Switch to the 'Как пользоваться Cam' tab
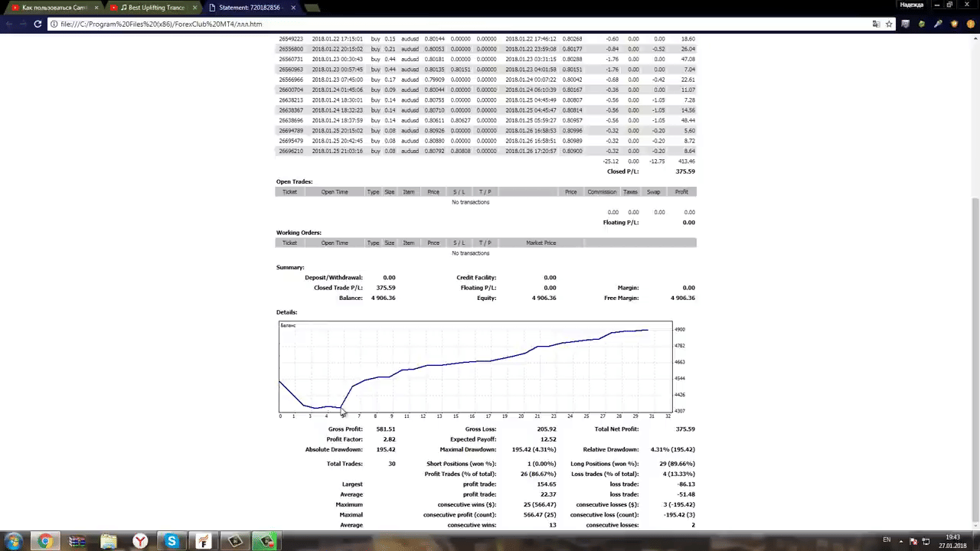The image size is (980, 551). [x=53, y=8]
